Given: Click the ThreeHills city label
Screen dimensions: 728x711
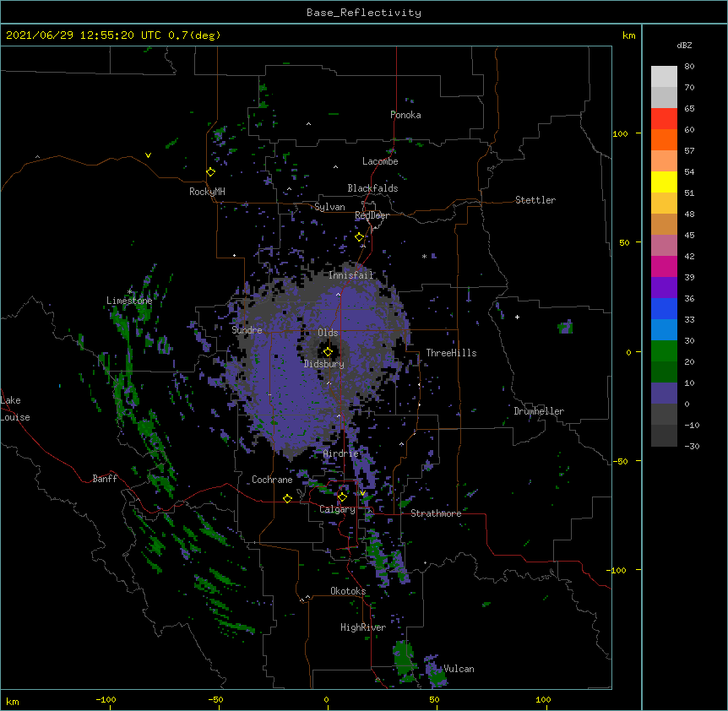Looking at the screenshot, I should (x=451, y=353).
